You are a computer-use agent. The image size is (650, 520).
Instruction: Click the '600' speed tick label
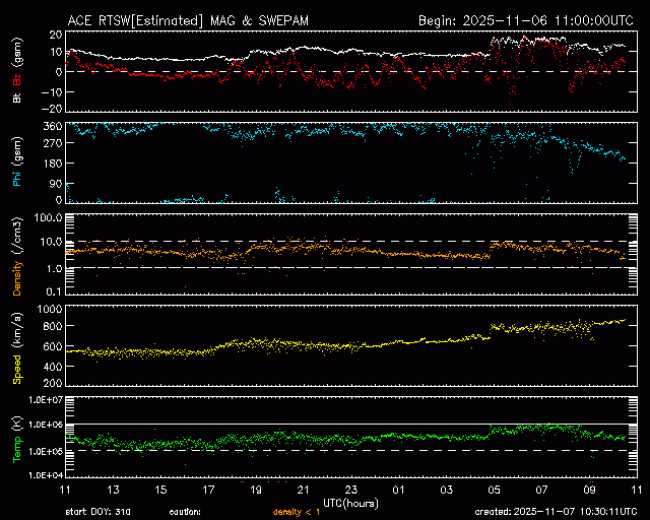[53, 346]
